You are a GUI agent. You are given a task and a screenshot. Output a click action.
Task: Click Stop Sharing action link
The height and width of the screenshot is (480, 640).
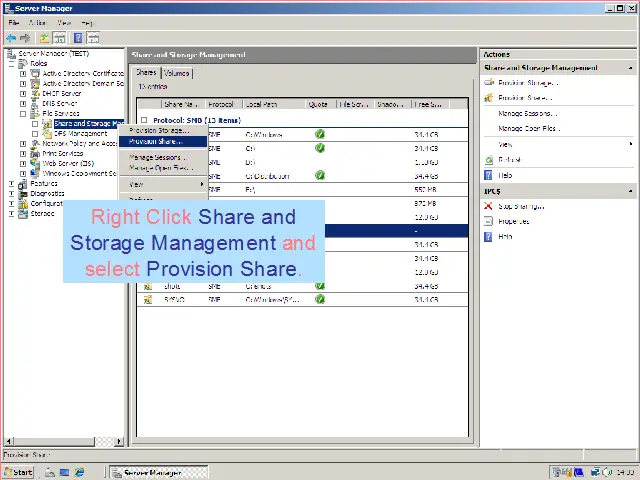pos(521,207)
